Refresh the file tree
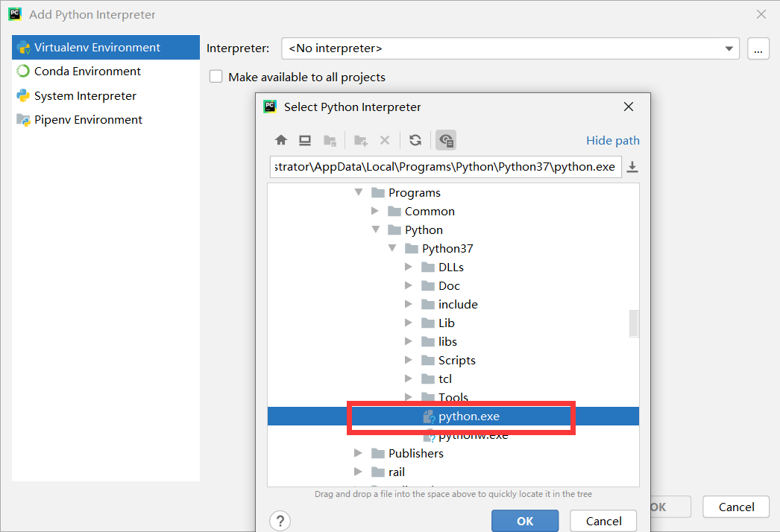 click(x=415, y=140)
